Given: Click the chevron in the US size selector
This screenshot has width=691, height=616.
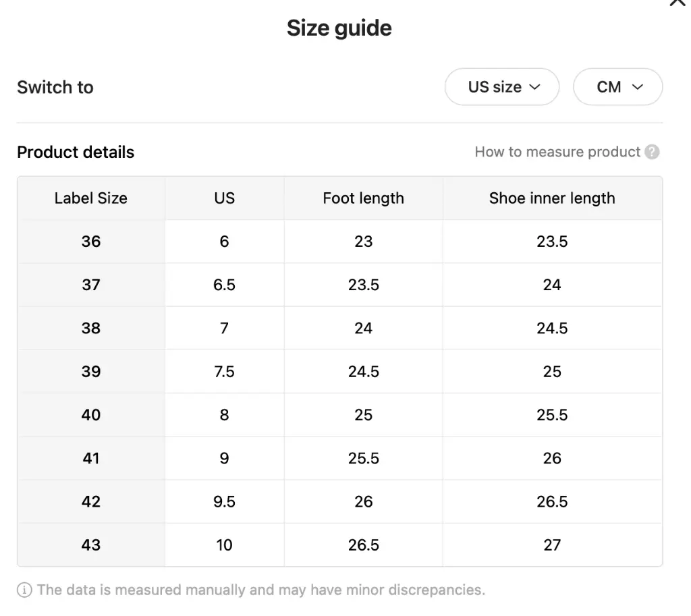Looking at the screenshot, I should (x=534, y=87).
